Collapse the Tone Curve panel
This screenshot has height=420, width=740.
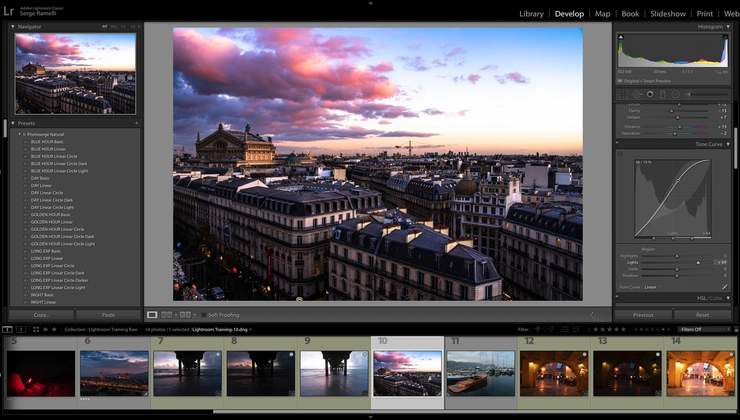[x=728, y=144]
